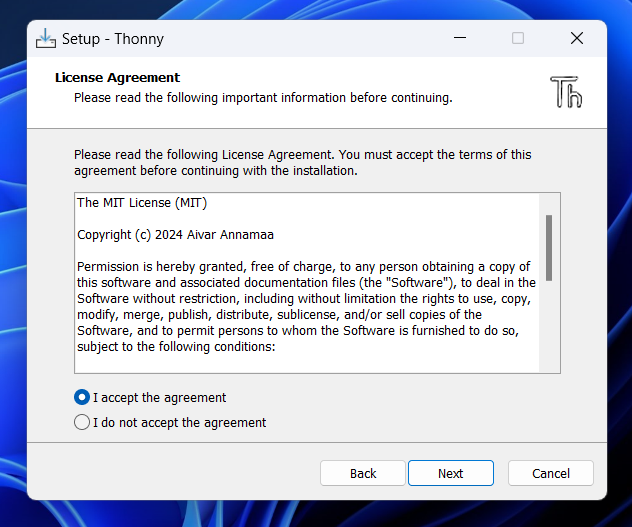Viewport: 632px width, 527px height.
Task: Click inside the license agreement text box
Action: click(317, 283)
